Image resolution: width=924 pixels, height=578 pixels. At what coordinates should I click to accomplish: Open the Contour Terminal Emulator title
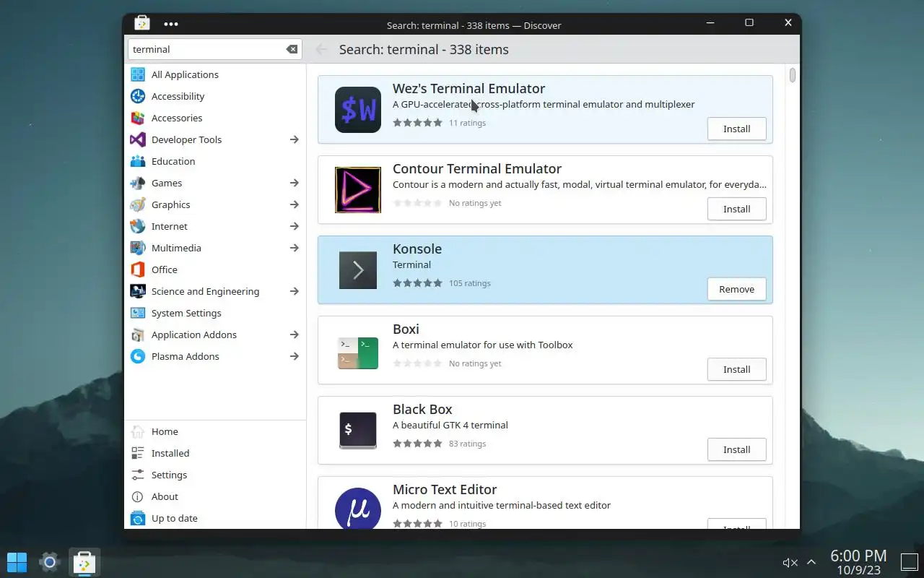tap(477, 168)
